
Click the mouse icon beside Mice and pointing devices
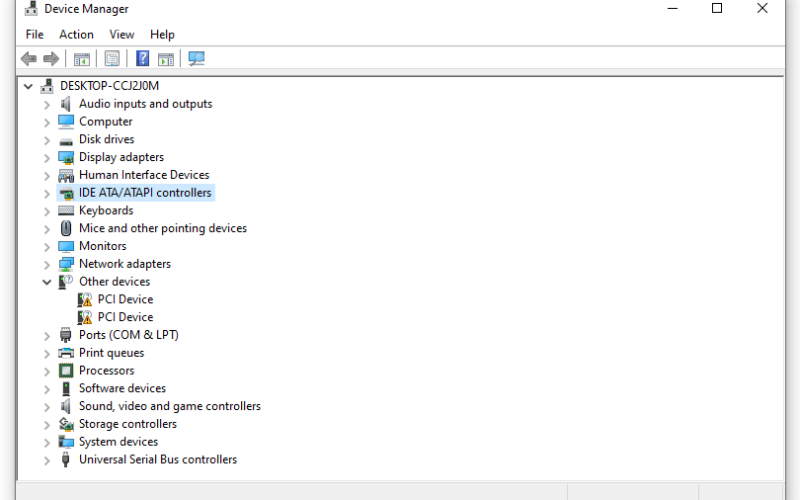(x=66, y=229)
